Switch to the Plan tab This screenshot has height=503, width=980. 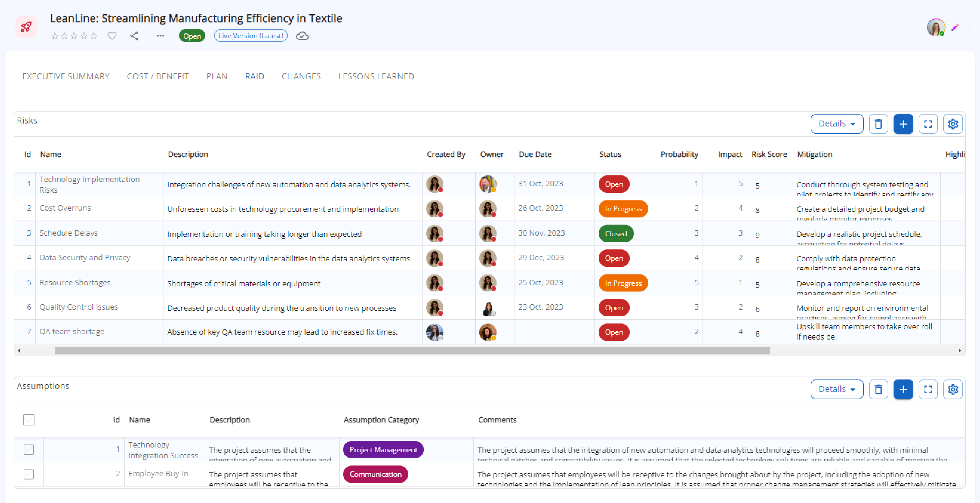pyautogui.click(x=217, y=76)
